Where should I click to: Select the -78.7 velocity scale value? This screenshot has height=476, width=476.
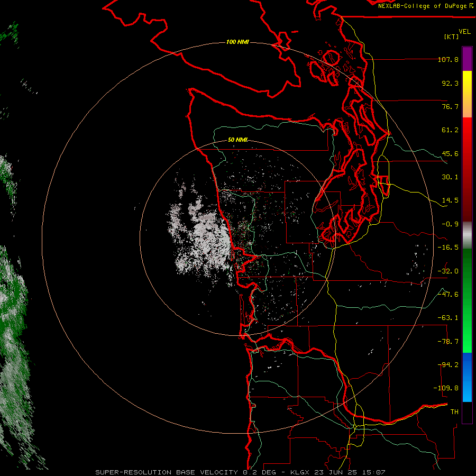(x=448, y=342)
